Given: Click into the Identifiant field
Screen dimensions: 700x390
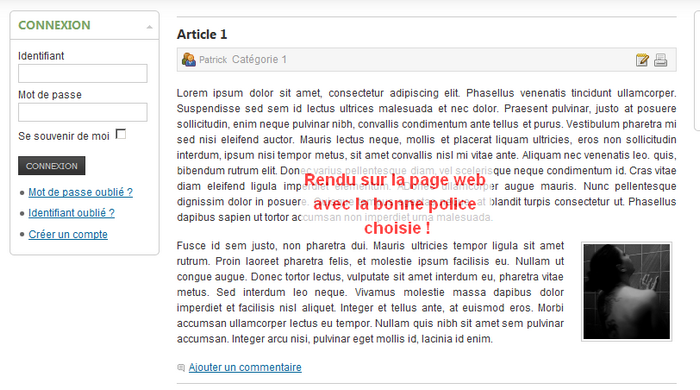Looking at the screenshot, I should [x=83, y=73].
